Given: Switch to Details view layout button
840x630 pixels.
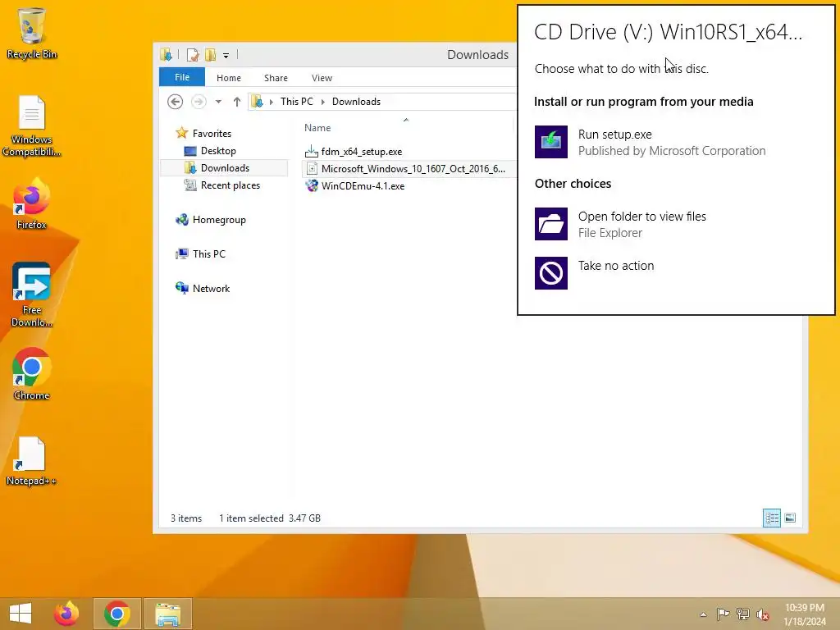Looking at the screenshot, I should click(771, 518).
